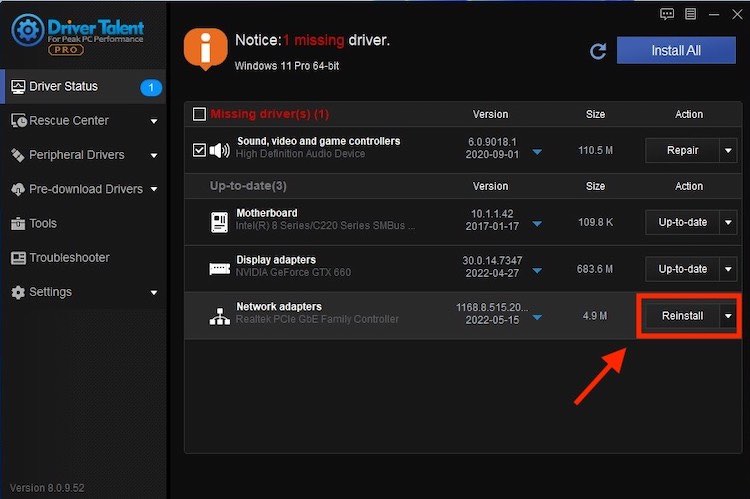750x499 pixels.
Task: Click the 110.5 M size value
Action: [595, 150]
